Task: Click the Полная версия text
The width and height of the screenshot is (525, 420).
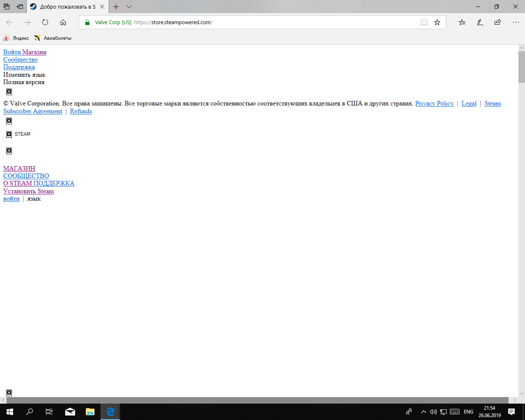Action: click(24, 82)
